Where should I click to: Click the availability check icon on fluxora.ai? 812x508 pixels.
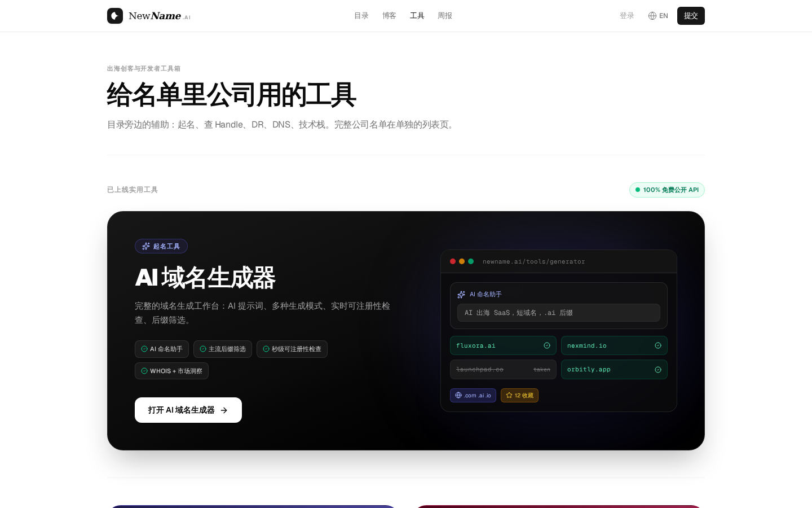547,345
